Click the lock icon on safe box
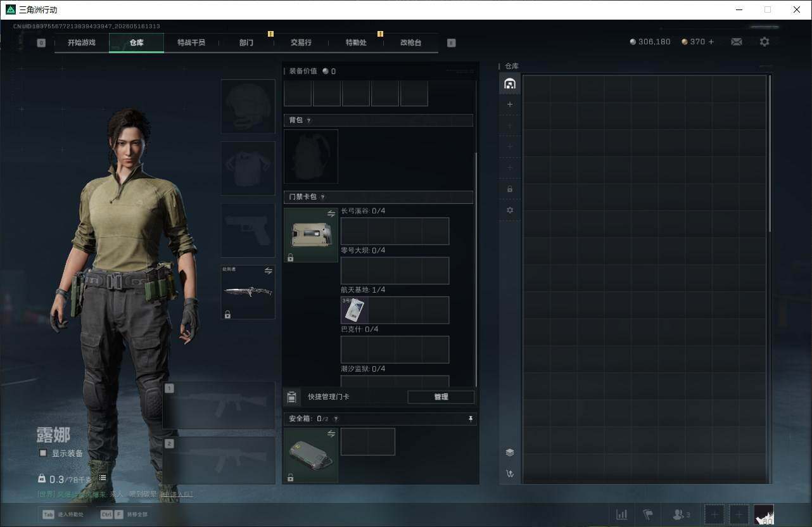This screenshot has height=527, width=812. coord(290,478)
